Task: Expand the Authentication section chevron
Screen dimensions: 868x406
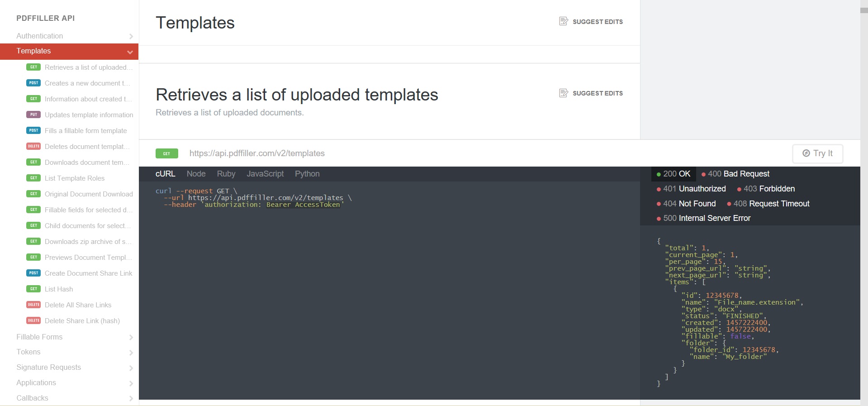Action: 131,36
